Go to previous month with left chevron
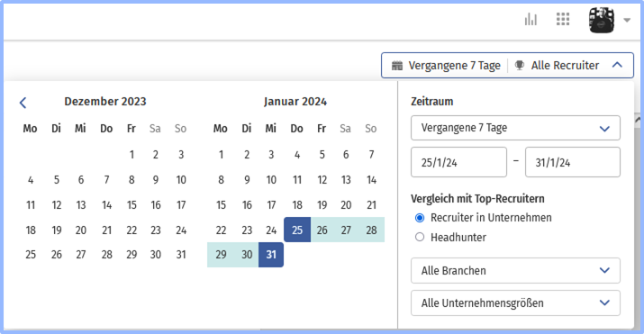The height and width of the screenshot is (334, 644). [x=23, y=103]
